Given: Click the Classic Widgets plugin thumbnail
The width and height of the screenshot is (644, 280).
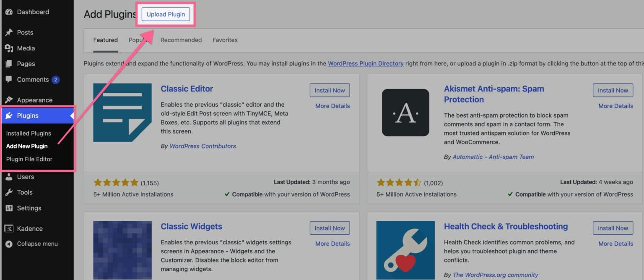Looking at the screenshot, I should 122,250.
